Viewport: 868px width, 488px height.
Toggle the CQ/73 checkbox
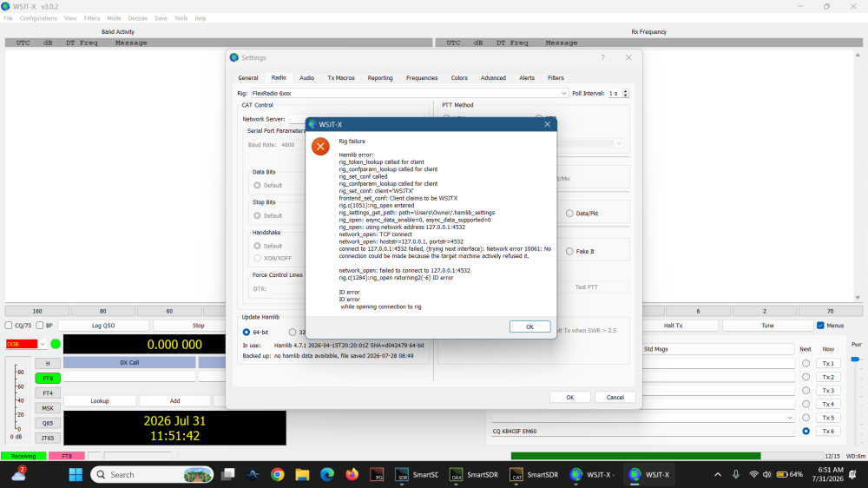pos(9,326)
